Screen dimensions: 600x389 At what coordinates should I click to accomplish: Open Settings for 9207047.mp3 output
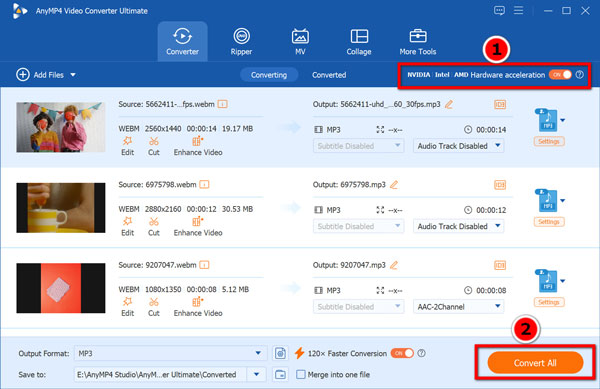pos(549,302)
